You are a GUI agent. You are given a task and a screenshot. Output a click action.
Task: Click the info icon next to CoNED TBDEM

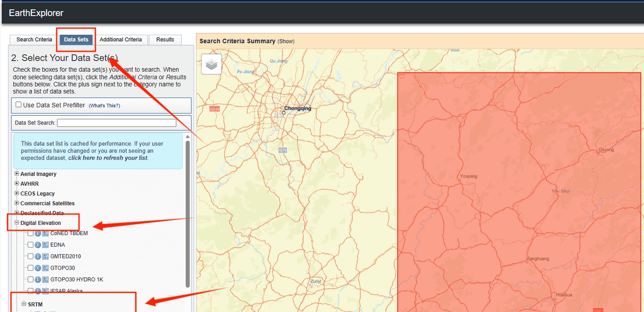[38, 233]
